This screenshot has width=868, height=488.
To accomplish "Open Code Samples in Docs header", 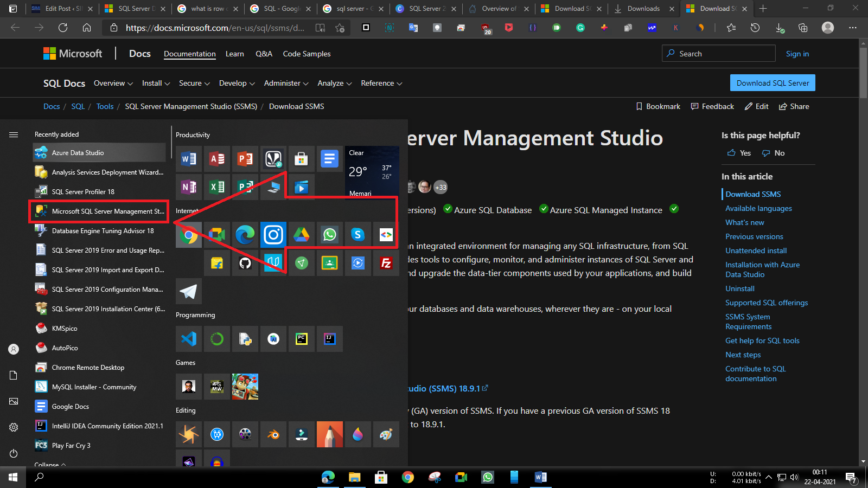I will point(307,54).
